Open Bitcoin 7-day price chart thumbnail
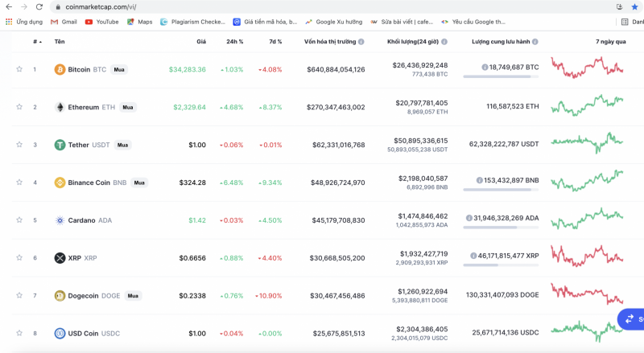 coord(587,68)
